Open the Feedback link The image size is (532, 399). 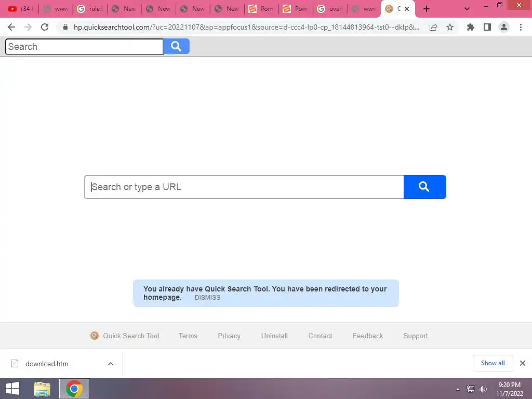[x=367, y=336]
